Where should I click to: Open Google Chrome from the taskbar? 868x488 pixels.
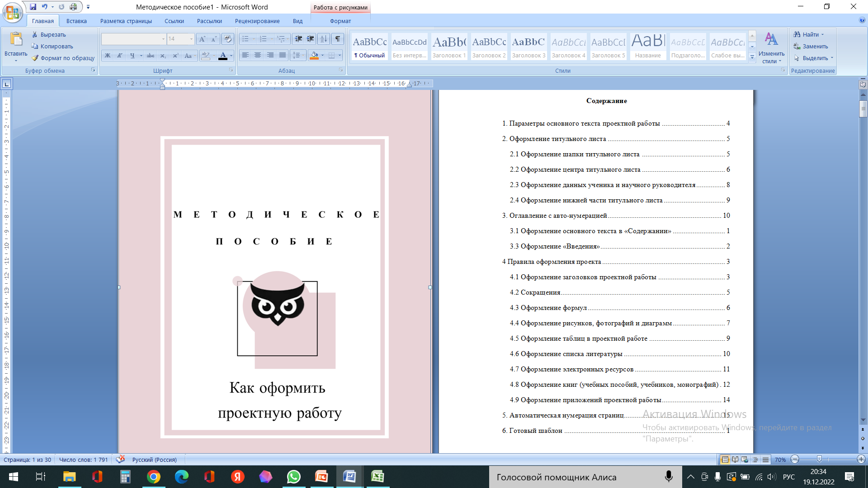click(154, 477)
